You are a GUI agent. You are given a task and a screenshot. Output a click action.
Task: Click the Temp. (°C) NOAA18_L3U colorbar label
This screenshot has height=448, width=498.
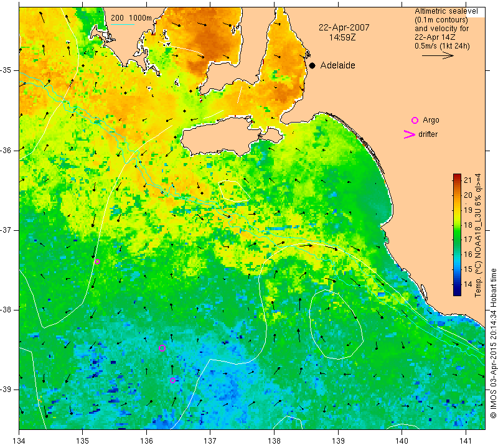click(478, 235)
